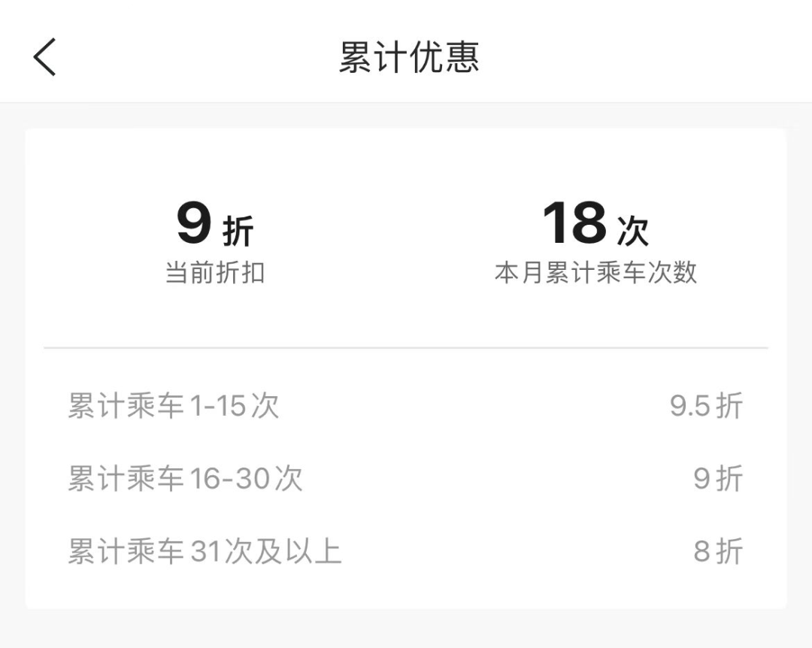Tap the back arrow icon
This screenshot has height=648, width=812.
45,57
